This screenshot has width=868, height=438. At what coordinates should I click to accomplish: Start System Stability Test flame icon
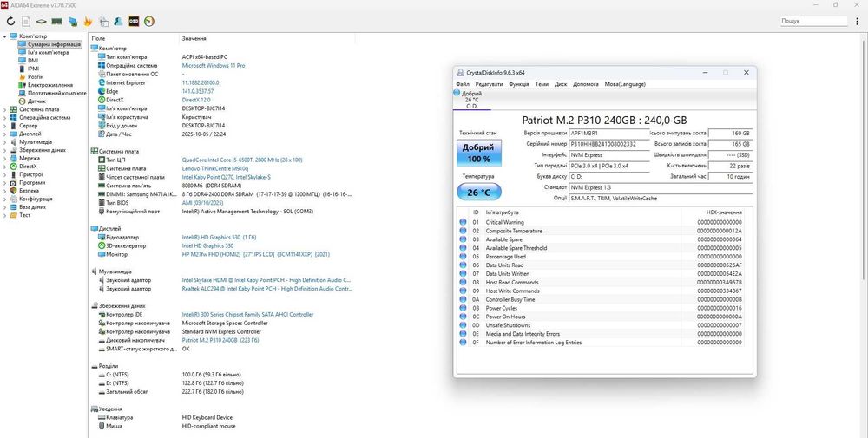[88, 22]
